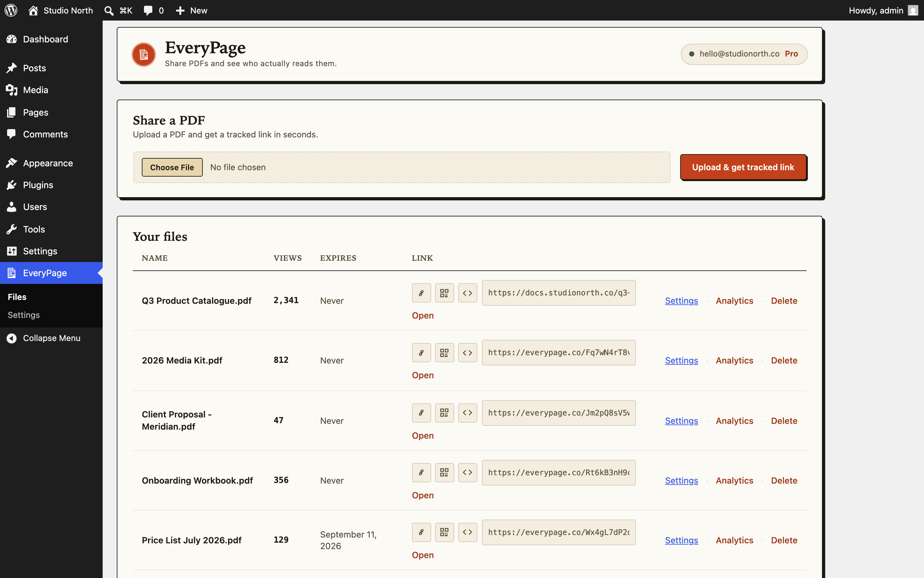Open the Q3 Product Catalogue.pdf link
The width and height of the screenshot is (924, 578).
(423, 316)
